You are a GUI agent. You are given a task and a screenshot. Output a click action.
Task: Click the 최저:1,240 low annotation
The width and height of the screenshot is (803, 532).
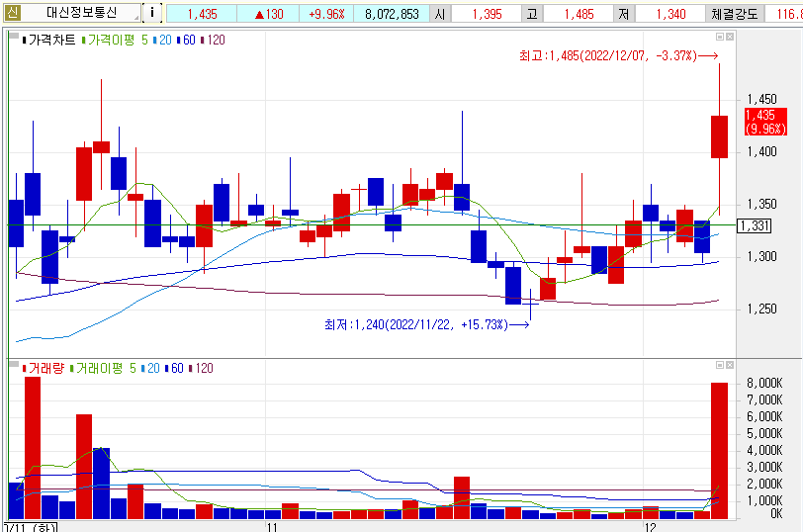(x=426, y=324)
